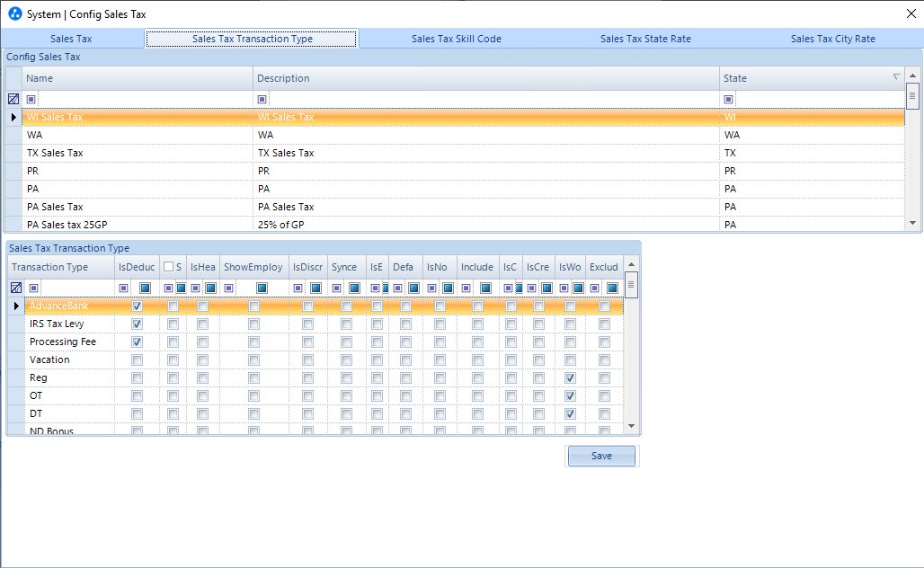Click the Transaction Type grid's scroll-up arrow
The width and height of the screenshot is (924, 568).
tap(631, 264)
